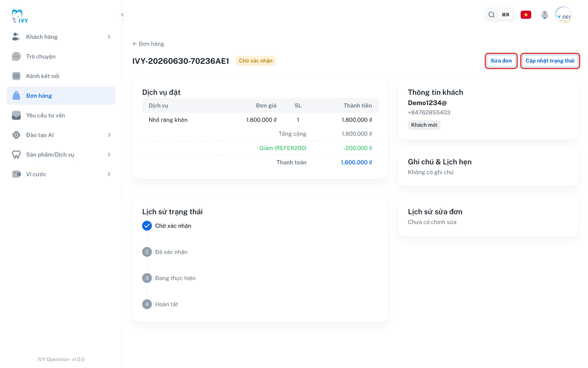Click the ⌘K search shortcut badge
Viewport: 588px width, 368px height.
pyautogui.click(x=506, y=15)
